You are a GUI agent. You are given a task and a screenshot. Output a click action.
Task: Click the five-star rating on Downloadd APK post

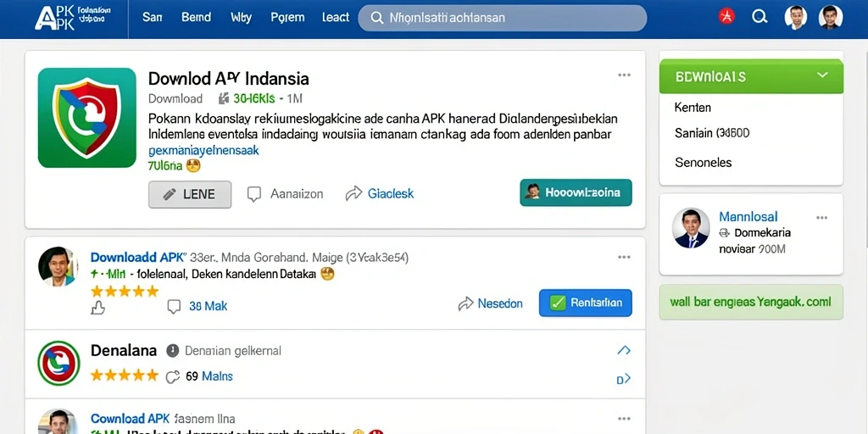[125, 292]
